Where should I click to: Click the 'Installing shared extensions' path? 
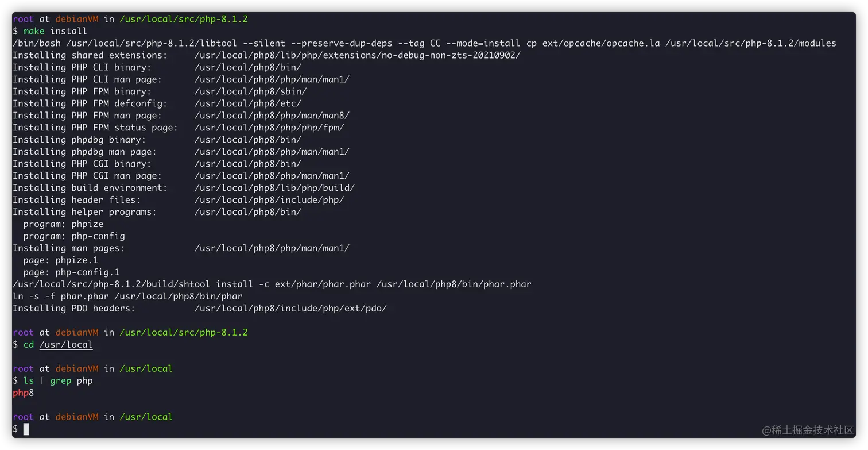tap(358, 55)
